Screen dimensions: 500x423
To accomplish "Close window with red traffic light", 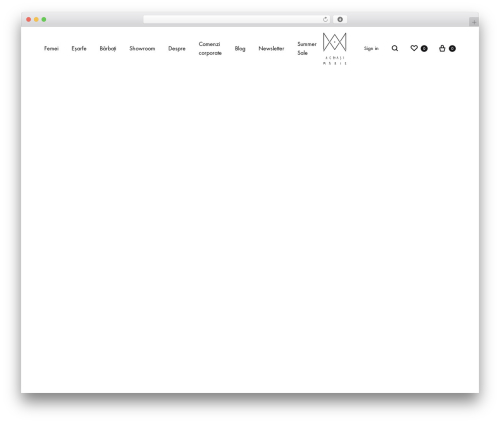I will pos(29,19).
